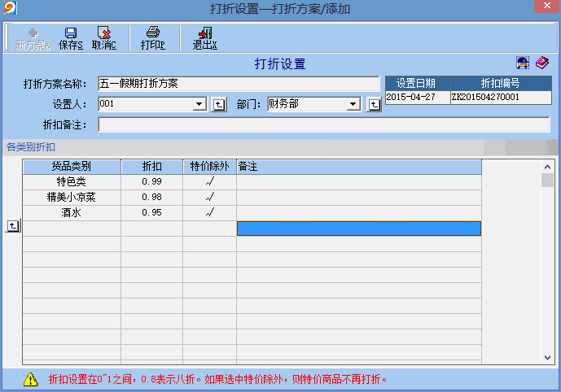Screen dimensions: 561x392
Task: Toggle 特价除外 check for 精美小凉菜 row
Action: pos(209,198)
